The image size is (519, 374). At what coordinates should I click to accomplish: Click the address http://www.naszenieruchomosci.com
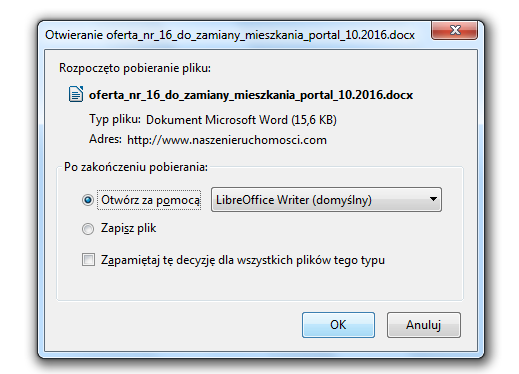point(227,140)
